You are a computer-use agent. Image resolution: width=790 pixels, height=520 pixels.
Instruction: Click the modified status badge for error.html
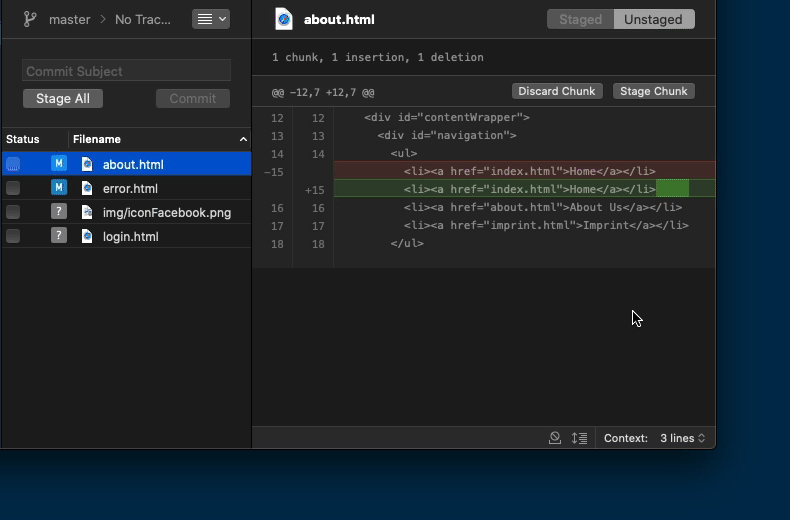coord(59,188)
